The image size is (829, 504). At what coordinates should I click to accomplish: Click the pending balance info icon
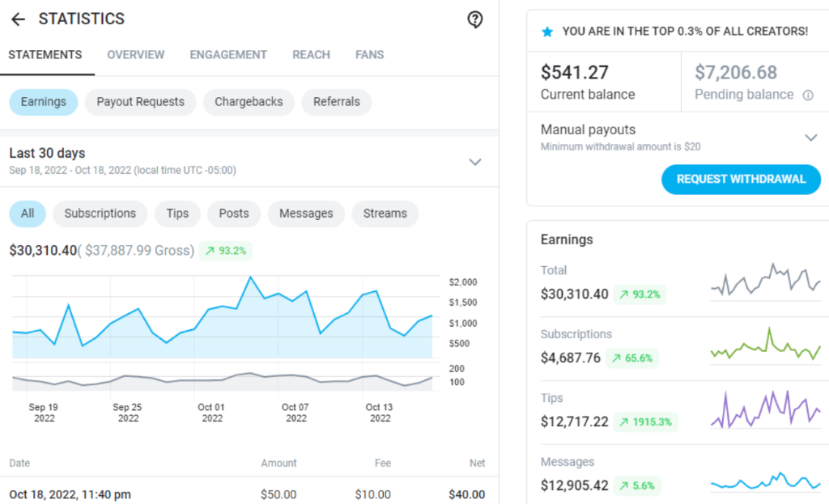tap(807, 95)
